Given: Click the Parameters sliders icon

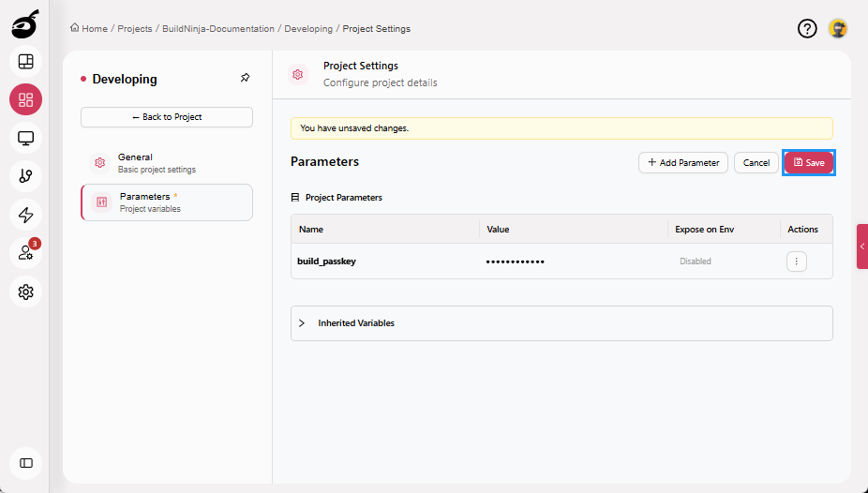Looking at the screenshot, I should click(102, 202).
